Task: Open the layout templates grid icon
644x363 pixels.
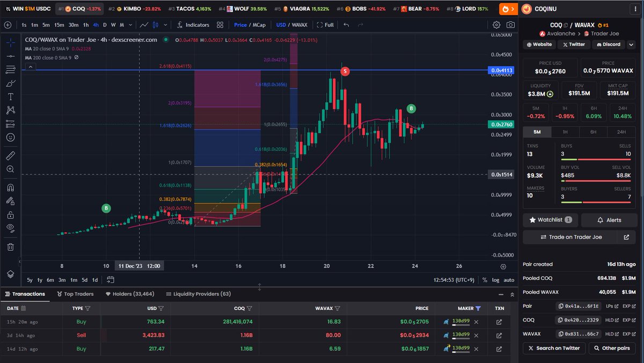Action: pyautogui.click(x=220, y=25)
